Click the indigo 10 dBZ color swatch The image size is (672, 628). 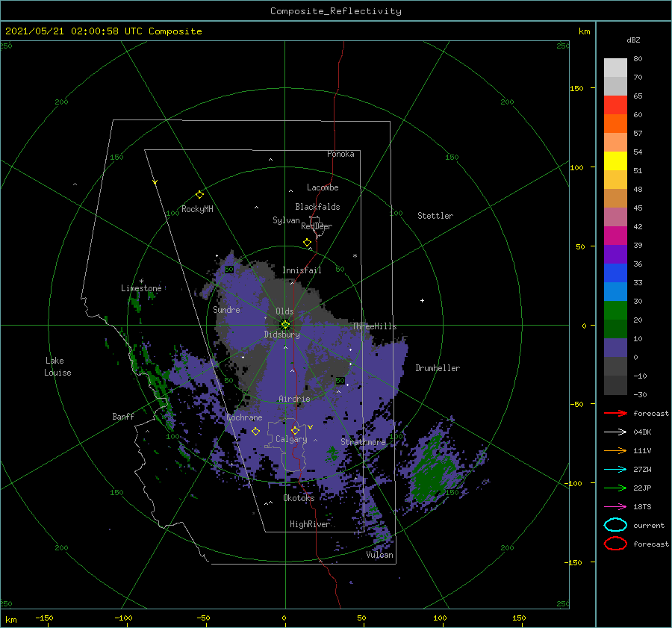(x=615, y=348)
